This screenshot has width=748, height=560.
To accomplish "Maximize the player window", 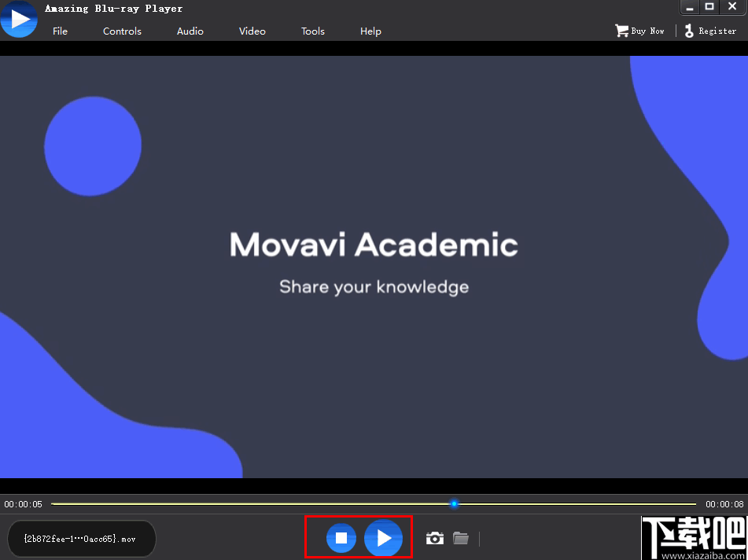I will (709, 7).
